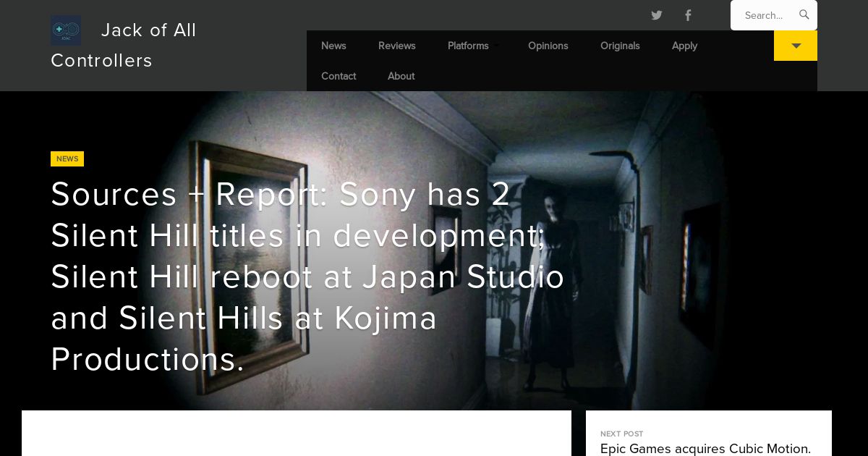
Task: Click the yellow NEWS category tag
Action: click(67, 159)
